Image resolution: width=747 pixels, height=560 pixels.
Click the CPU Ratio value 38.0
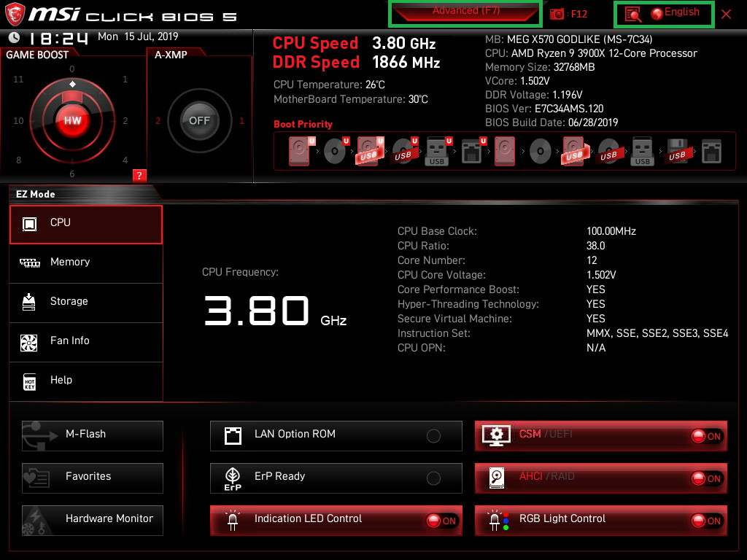pos(595,246)
